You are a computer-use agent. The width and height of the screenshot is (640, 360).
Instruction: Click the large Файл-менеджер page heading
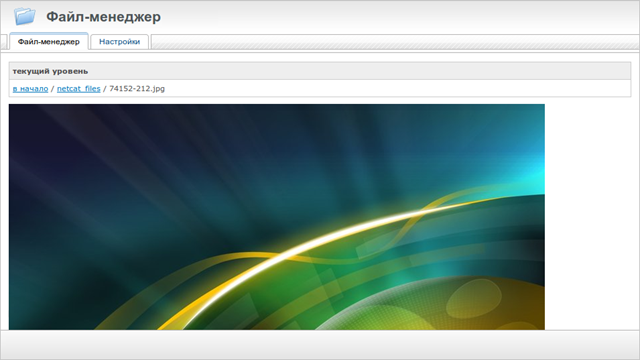[103, 17]
